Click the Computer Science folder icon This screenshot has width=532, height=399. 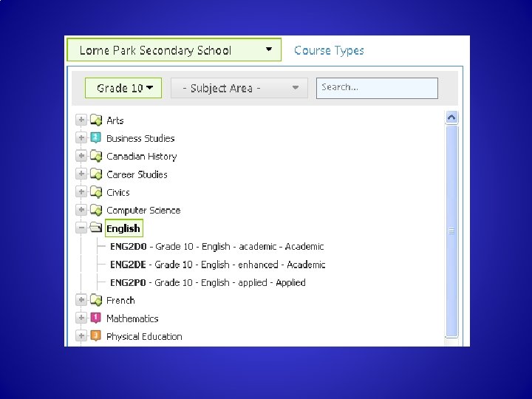click(x=96, y=210)
